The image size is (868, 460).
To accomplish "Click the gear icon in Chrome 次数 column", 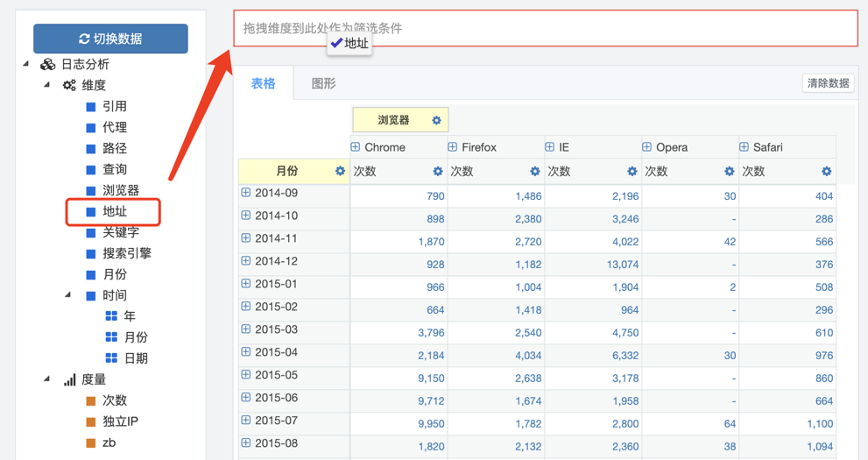I will (x=437, y=172).
